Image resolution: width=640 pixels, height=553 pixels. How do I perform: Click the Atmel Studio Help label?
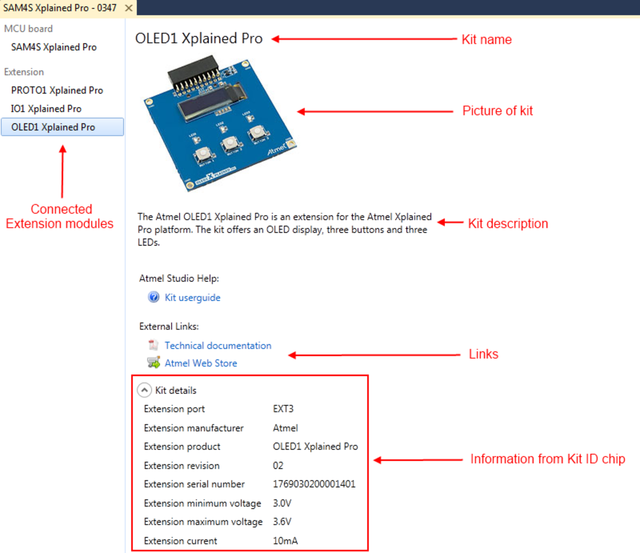point(179,278)
